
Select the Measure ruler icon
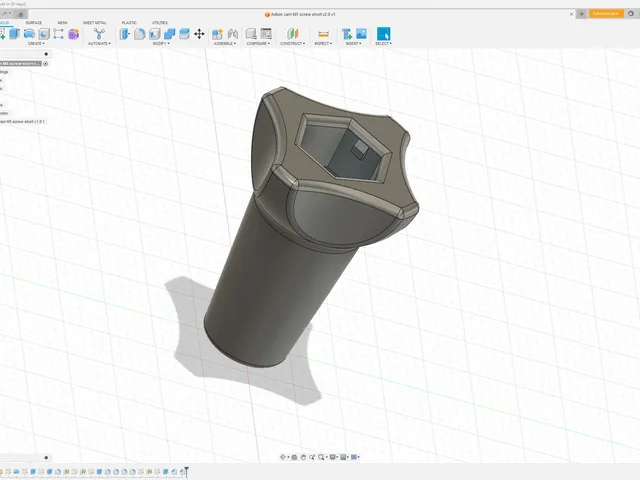(323, 34)
